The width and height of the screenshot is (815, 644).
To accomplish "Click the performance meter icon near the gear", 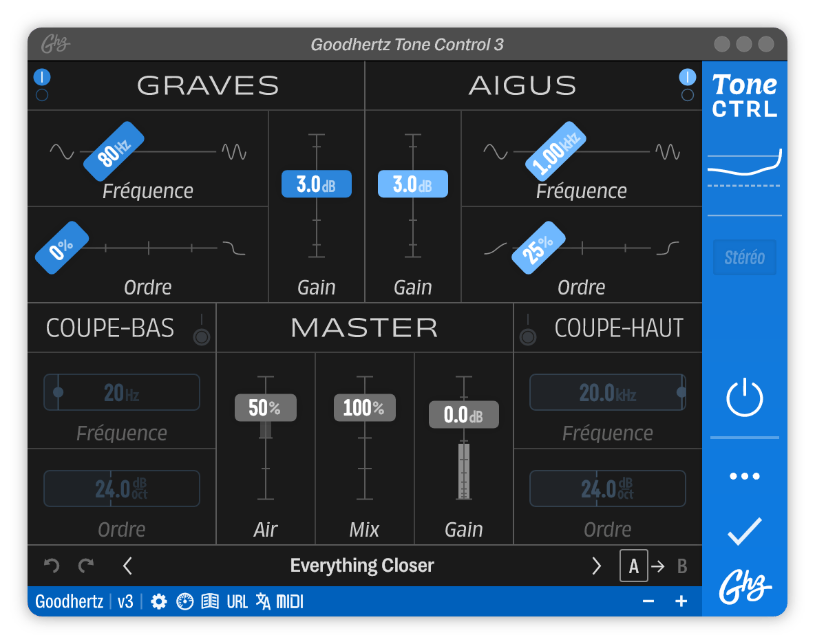I will [x=184, y=601].
